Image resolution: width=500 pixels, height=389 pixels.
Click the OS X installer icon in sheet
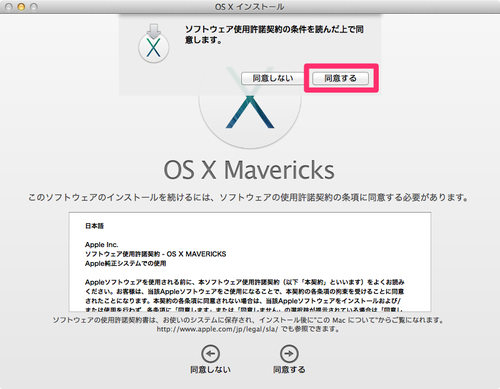(154, 43)
